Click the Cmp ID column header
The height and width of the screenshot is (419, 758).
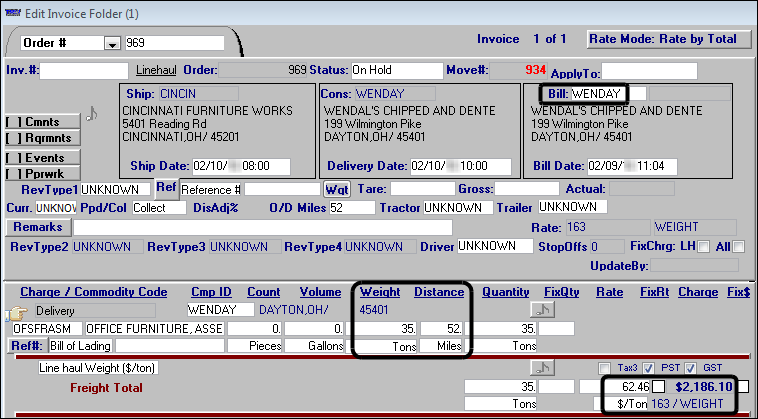click(211, 292)
